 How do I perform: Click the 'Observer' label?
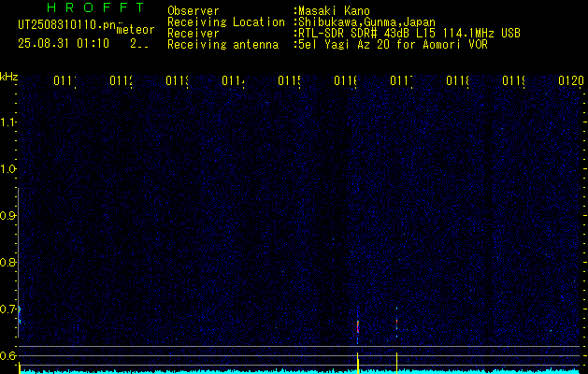click(194, 11)
